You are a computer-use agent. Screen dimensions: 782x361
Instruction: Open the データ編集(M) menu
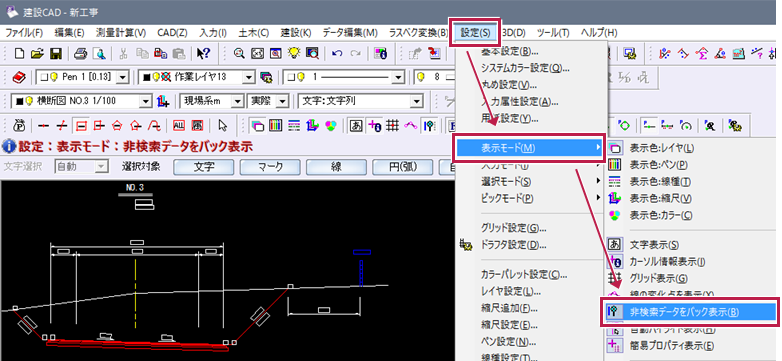pos(350,33)
